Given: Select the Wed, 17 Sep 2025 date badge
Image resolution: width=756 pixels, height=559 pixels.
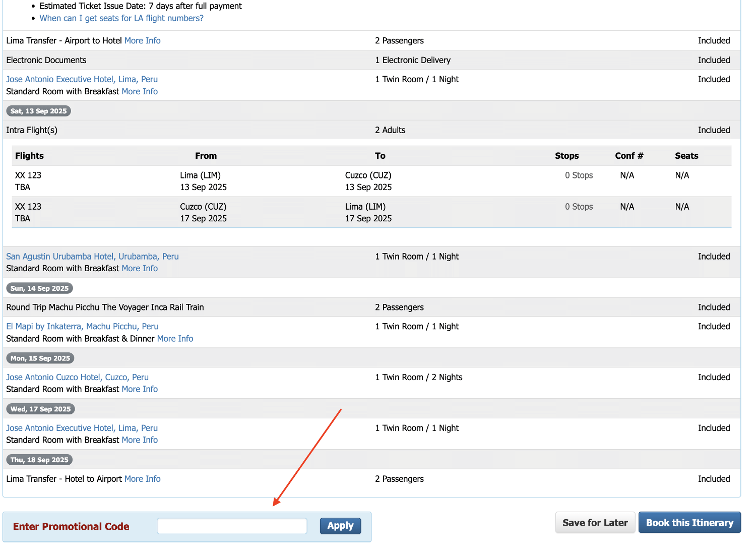Looking at the screenshot, I should click(40, 409).
